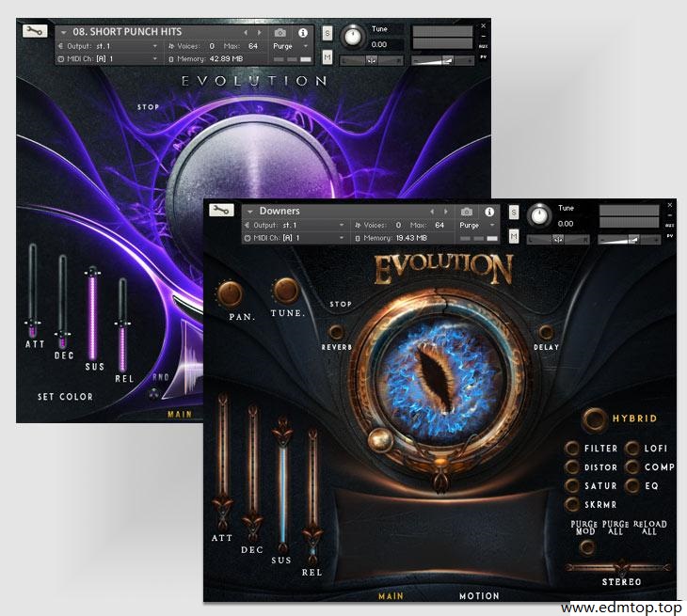Switch to the MOTION tab
This screenshot has width=687, height=616.
[479, 596]
